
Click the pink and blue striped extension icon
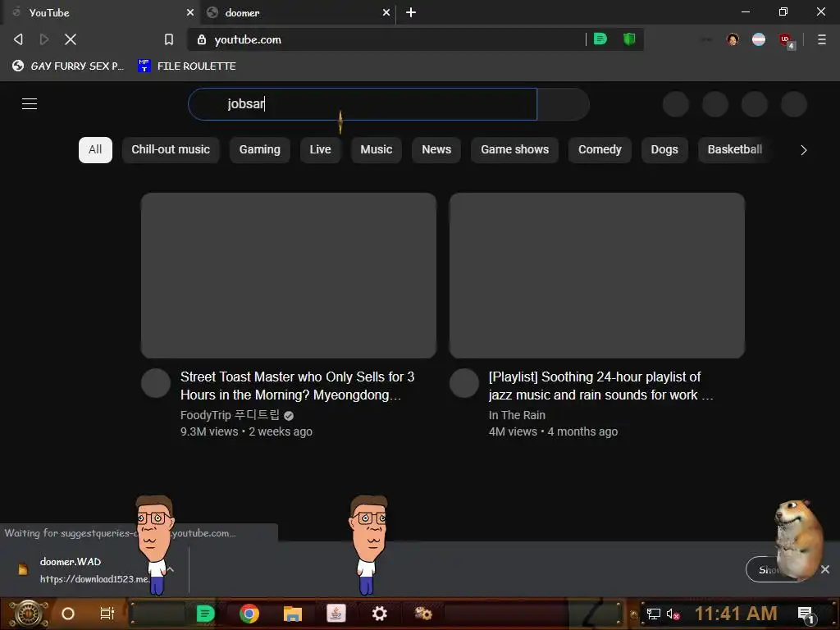[759, 39]
